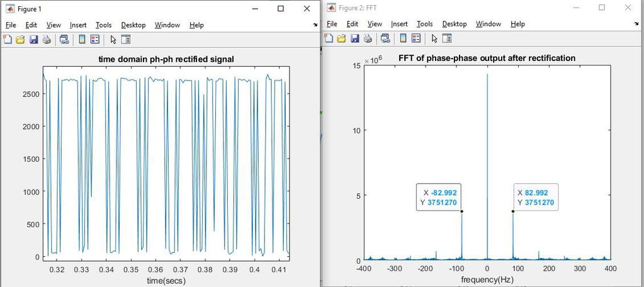Click 'time(secs)' x-axis label
Screen dimensions: 644x287
tap(166, 281)
